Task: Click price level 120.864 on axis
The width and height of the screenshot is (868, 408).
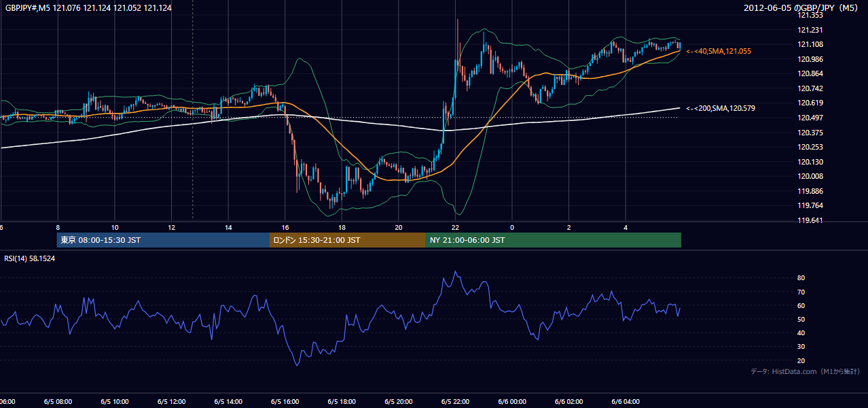Action: pyautogui.click(x=810, y=74)
